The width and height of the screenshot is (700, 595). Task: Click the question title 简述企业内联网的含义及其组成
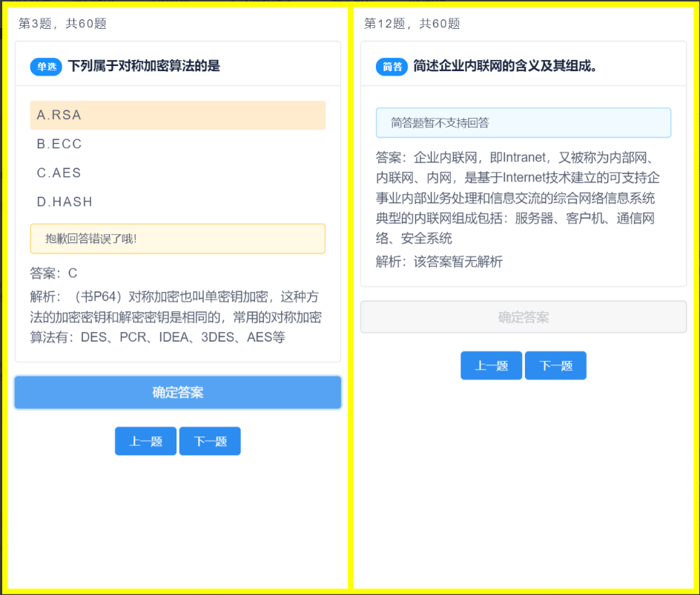pyautogui.click(x=506, y=66)
